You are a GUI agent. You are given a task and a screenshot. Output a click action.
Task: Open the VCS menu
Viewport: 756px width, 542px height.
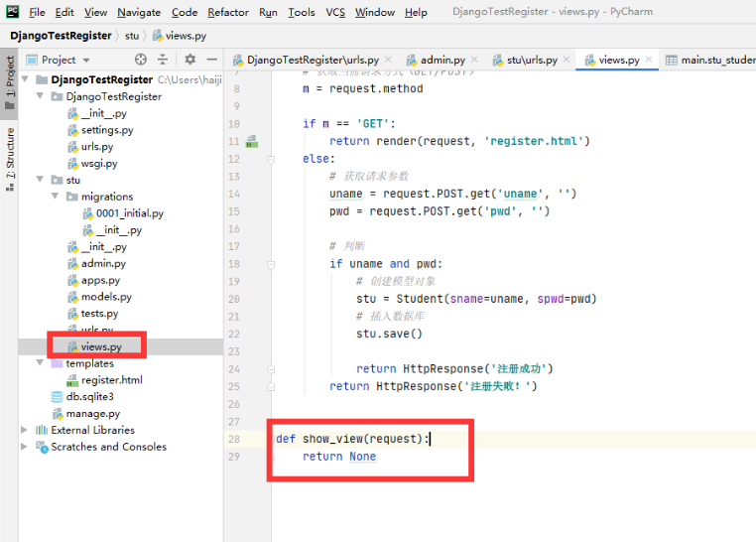pyautogui.click(x=335, y=12)
